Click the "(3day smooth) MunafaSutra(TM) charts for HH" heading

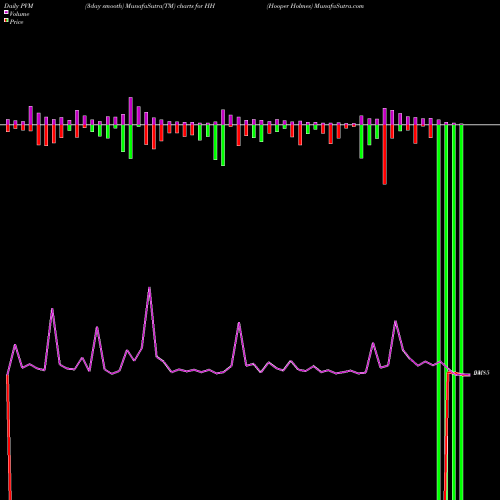150,6
